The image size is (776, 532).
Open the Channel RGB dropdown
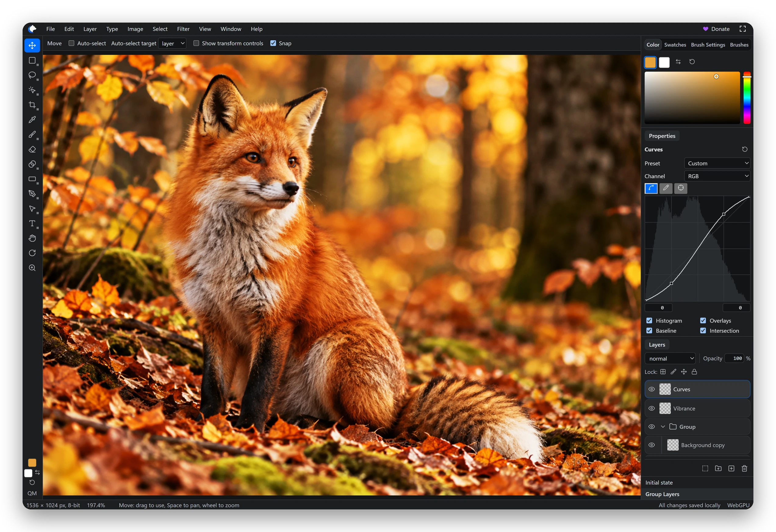tap(717, 176)
